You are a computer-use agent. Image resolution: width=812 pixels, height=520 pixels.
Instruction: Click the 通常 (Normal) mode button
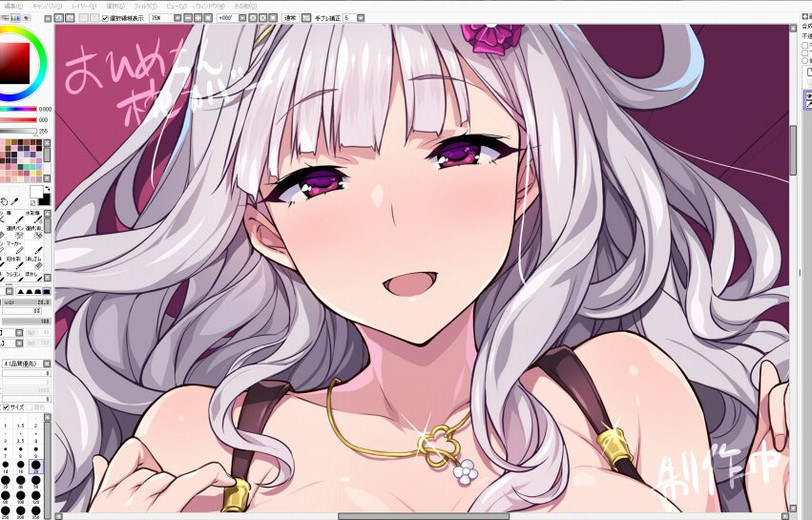291,18
